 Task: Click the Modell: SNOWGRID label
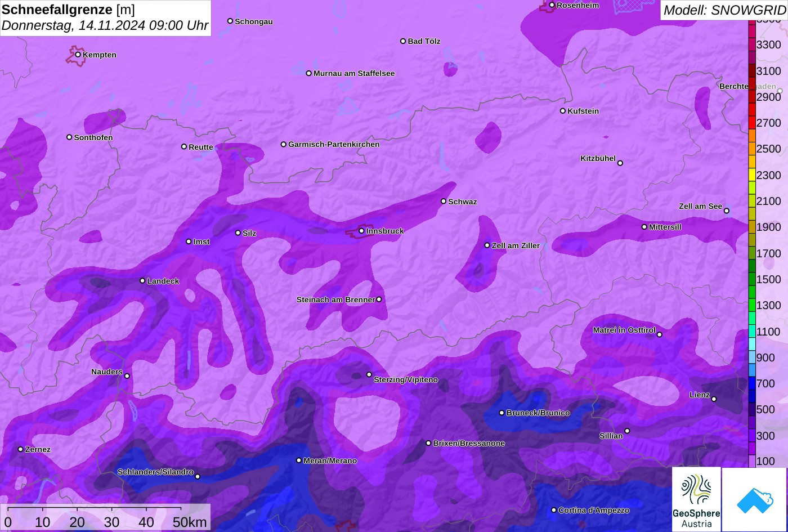[724, 10]
